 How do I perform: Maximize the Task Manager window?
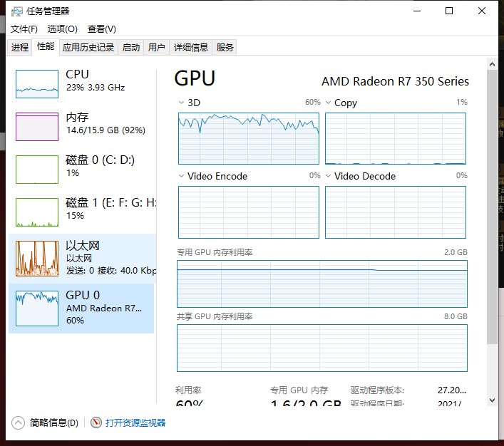coord(449,11)
